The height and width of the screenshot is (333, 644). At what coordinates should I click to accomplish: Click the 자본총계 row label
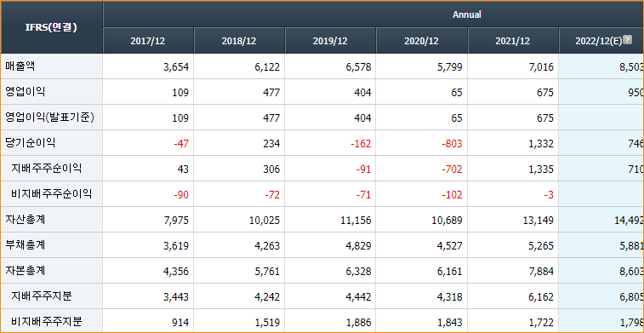(25, 270)
